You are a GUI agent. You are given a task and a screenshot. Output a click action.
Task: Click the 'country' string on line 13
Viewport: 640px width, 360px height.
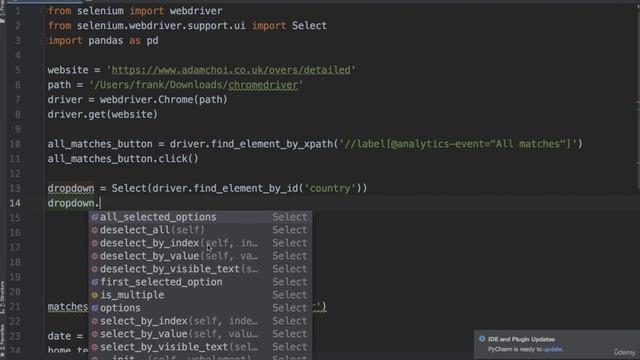click(x=330, y=189)
